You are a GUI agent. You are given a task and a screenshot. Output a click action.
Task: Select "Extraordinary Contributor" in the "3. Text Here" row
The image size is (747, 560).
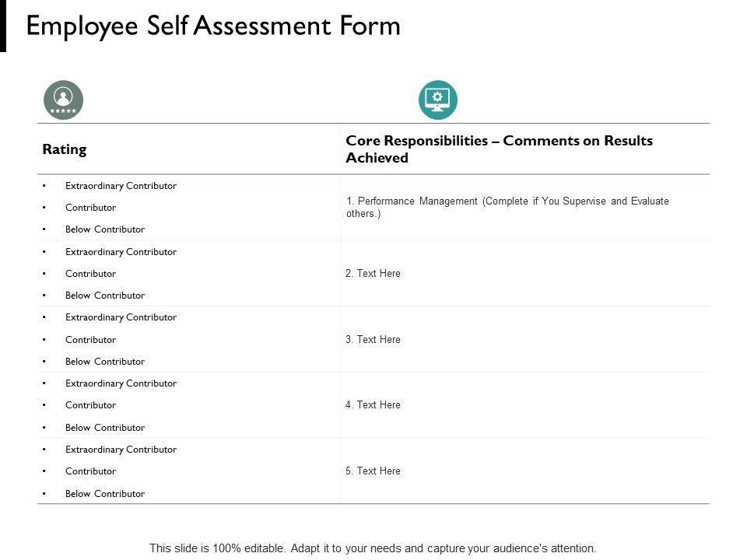click(121, 317)
